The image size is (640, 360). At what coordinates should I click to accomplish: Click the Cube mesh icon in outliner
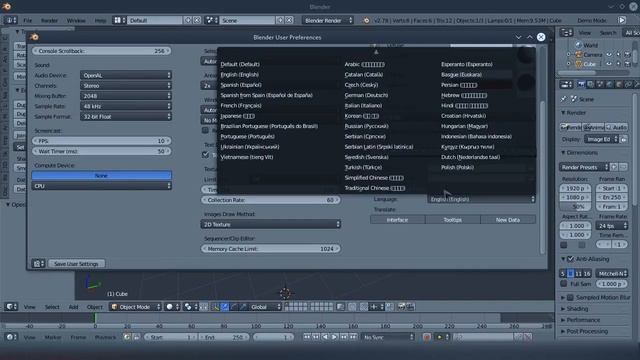click(x=578, y=64)
